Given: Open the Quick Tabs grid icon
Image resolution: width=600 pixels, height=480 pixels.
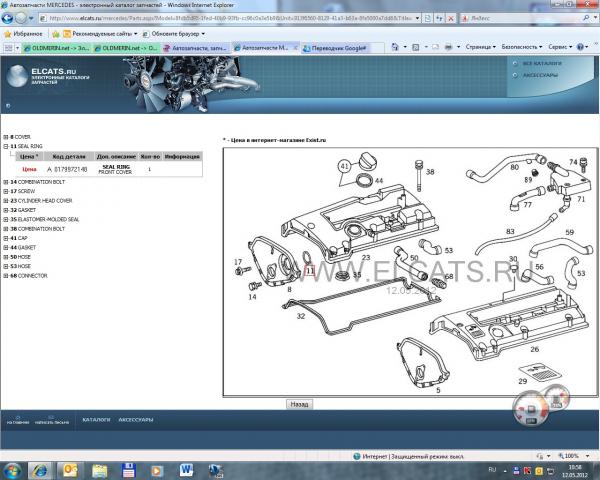Looking at the screenshot, I should (x=8, y=48).
